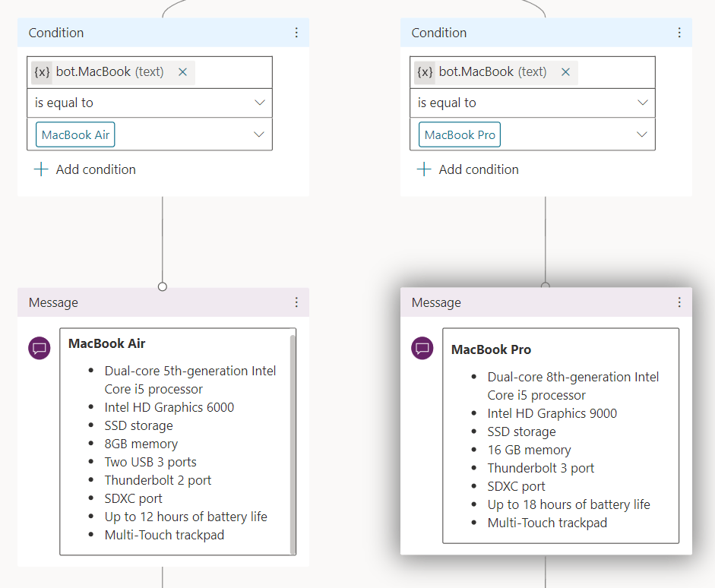Viewport: 715px width, 588px height.
Task: Click the plus icon in left condition
Action: coord(41,169)
